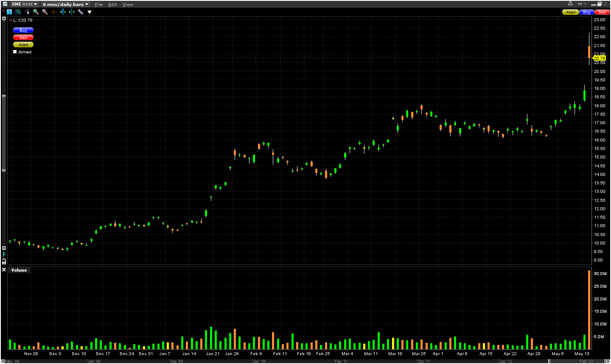Expand the 6 mos/daily bars dropdown
The image size is (611, 364).
tap(65, 4)
